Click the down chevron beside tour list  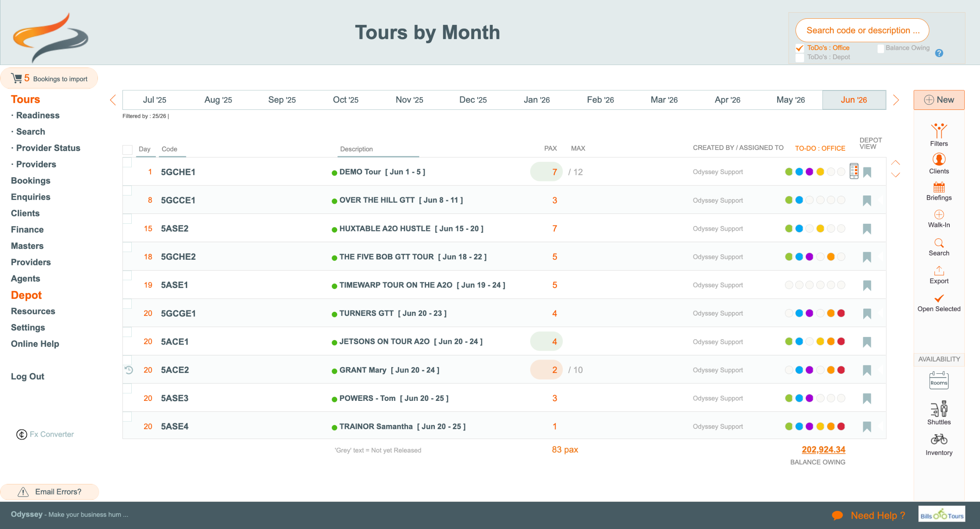pyautogui.click(x=895, y=175)
